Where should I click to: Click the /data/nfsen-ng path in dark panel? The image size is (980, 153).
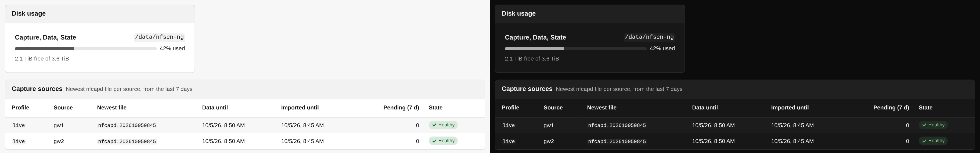tap(649, 37)
